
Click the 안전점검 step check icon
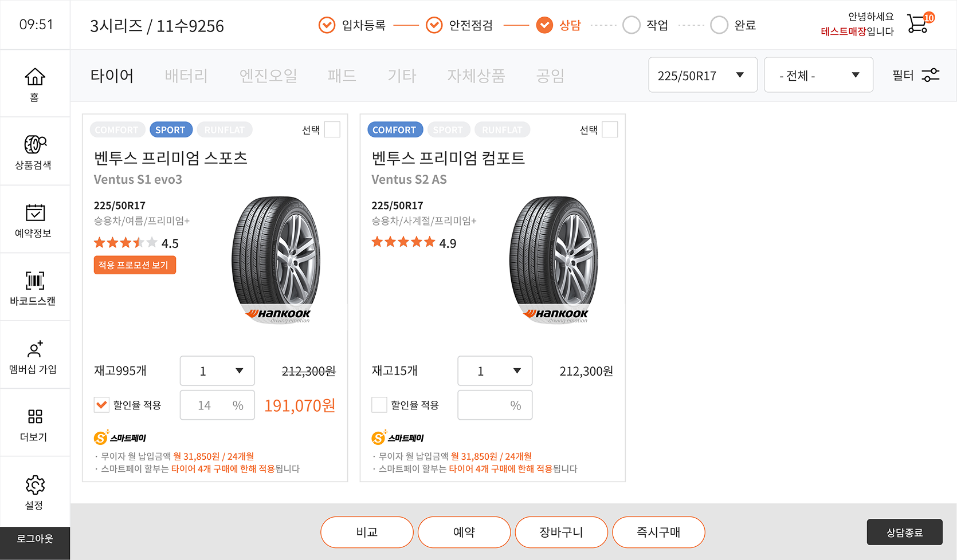(x=434, y=25)
